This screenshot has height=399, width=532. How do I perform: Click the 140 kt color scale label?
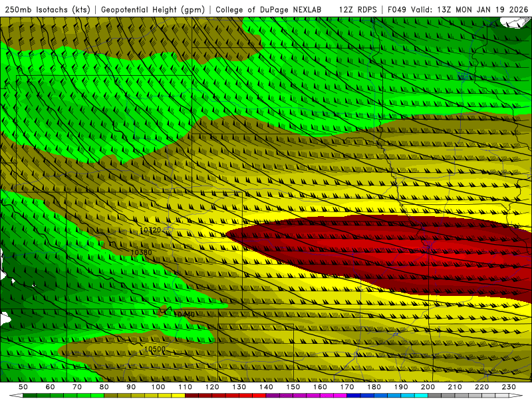(266, 387)
